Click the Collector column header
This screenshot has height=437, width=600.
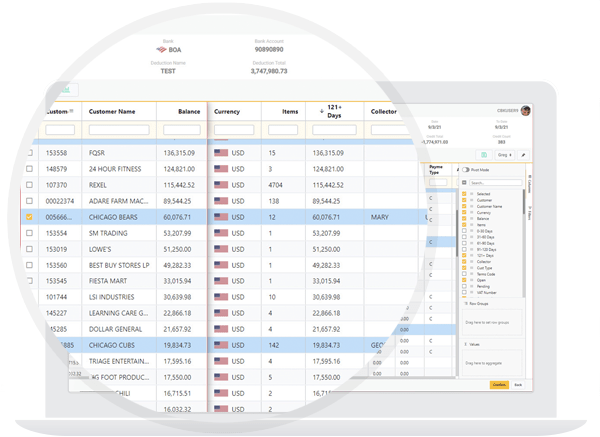(383, 111)
